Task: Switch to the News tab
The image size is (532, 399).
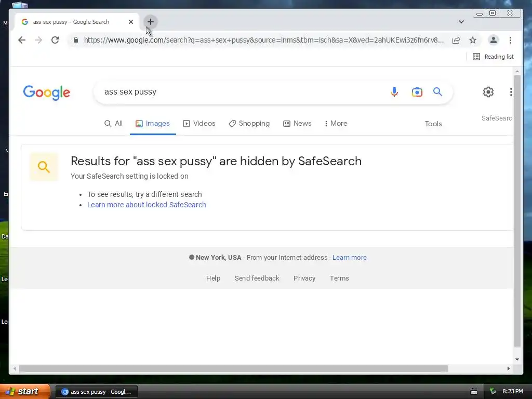Action: point(297,124)
